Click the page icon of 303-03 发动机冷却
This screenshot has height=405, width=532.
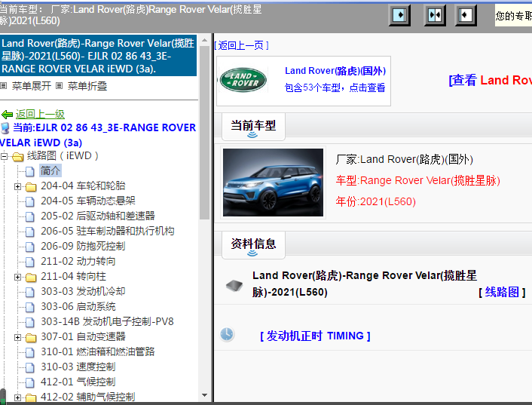click(30, 292)
